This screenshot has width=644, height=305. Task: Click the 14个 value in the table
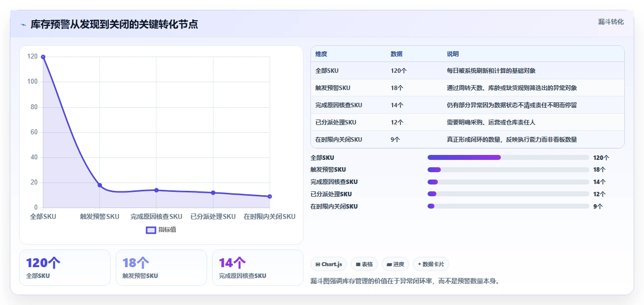coord(397,105)
